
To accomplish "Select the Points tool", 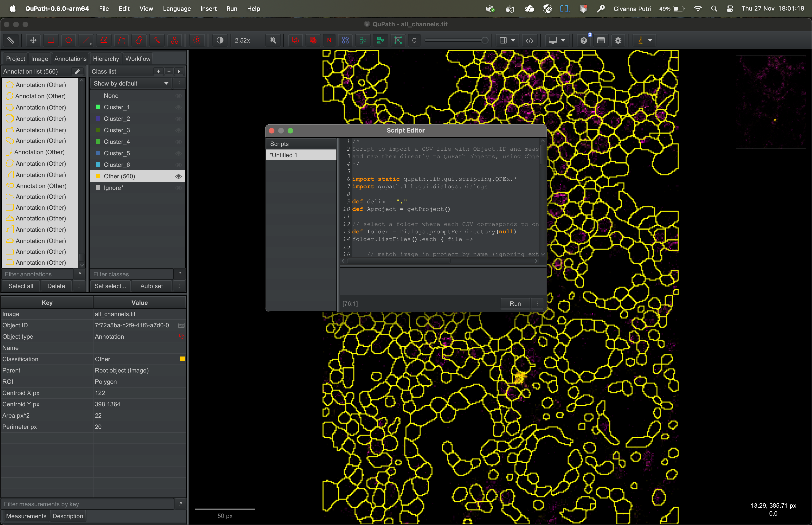I will pos(175,40).
